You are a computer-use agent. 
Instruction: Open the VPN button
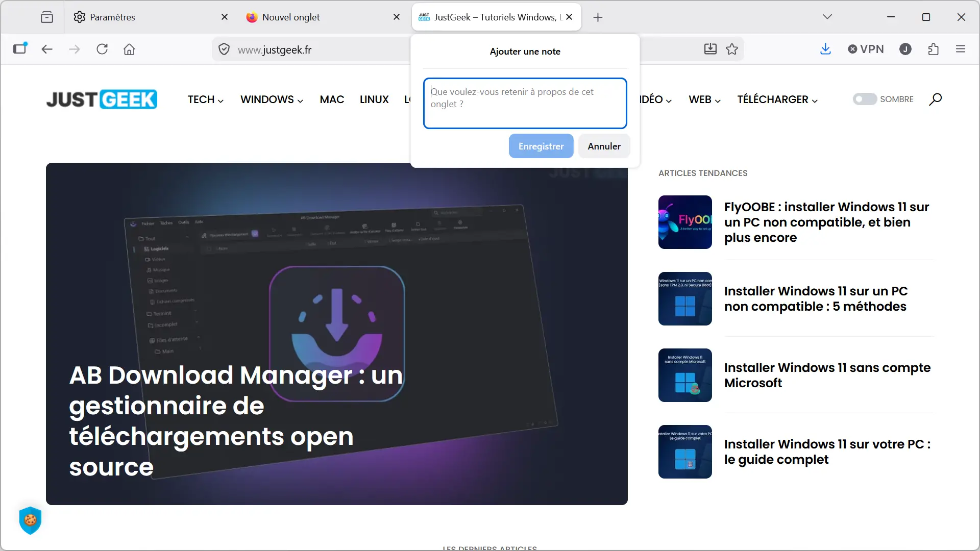866,49
